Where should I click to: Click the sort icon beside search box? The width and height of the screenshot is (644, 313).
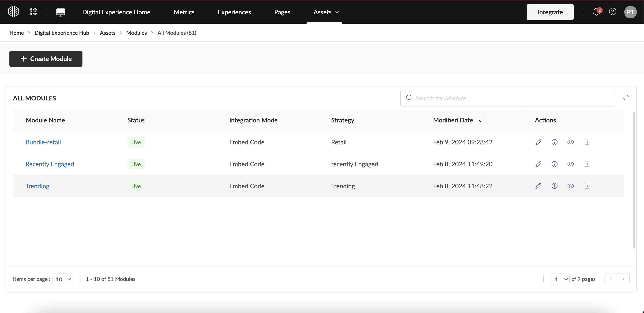coord(626,98)
